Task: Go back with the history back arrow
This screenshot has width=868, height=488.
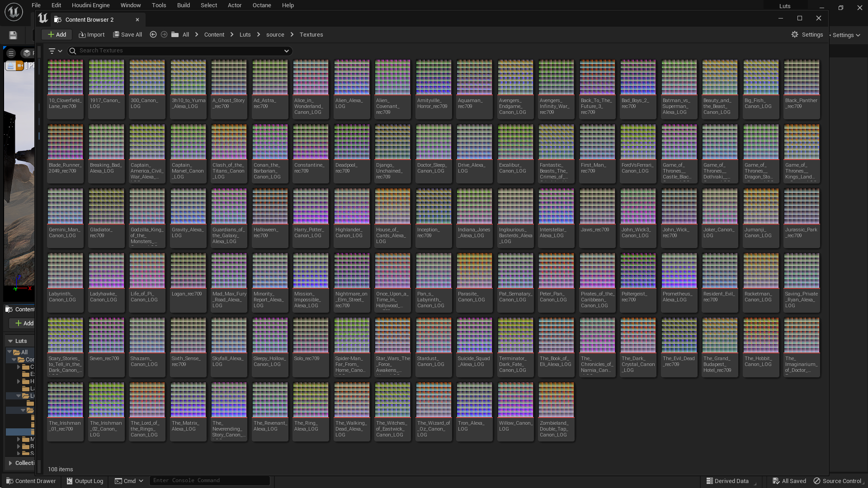Action: tap(153, 34)
